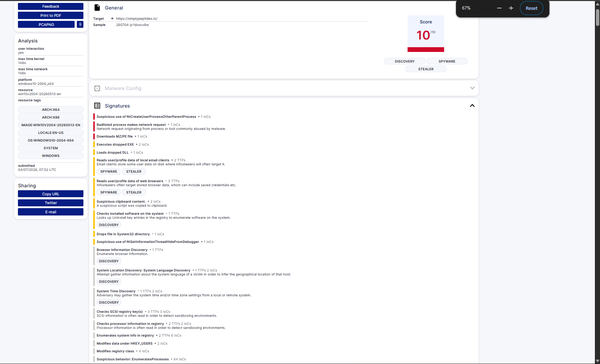This screenshot has height=364, width=600.
Task: Open the simplypeptides.io target link
Action: pyautogui.click(x=136, y=18)
